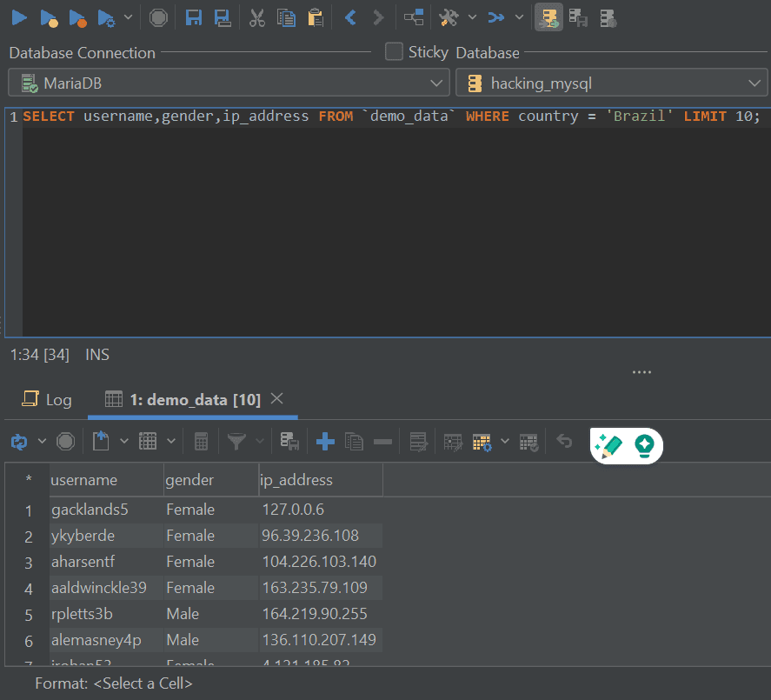Save the SQL script with the floppy disk icon
The width and height of the screenshot is (771, 700).
pos(194,17)
